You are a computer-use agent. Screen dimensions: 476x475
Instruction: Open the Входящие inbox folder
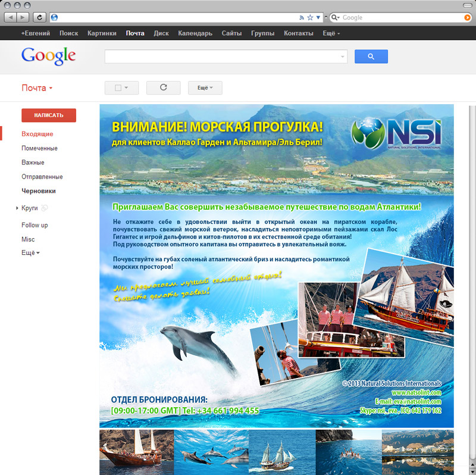pos(37,134)
